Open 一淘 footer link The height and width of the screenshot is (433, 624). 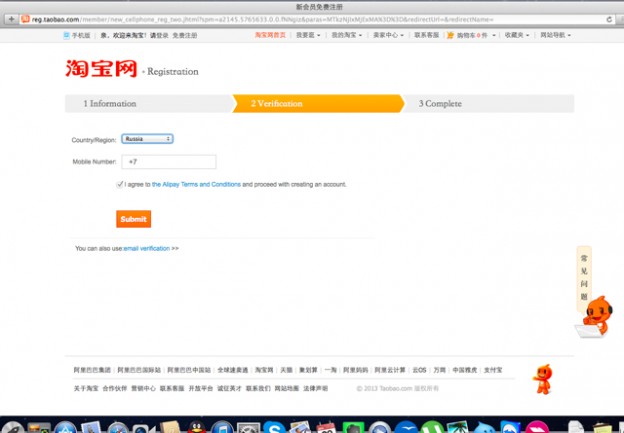click(x=330, y=370)
